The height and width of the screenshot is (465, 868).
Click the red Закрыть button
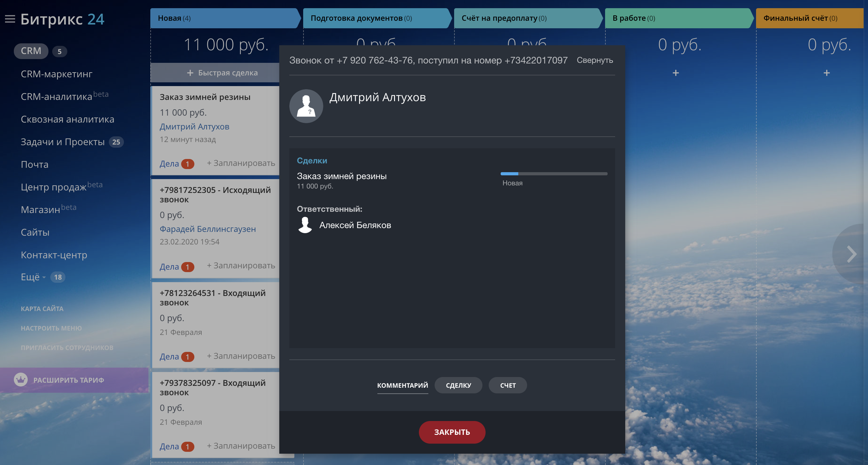452,432
